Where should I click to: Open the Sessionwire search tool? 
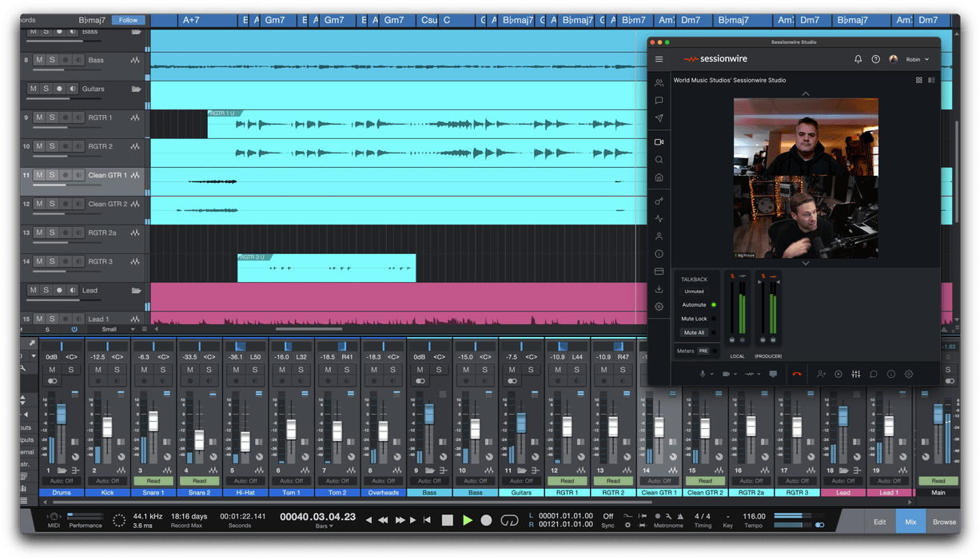tap(659, 159)
